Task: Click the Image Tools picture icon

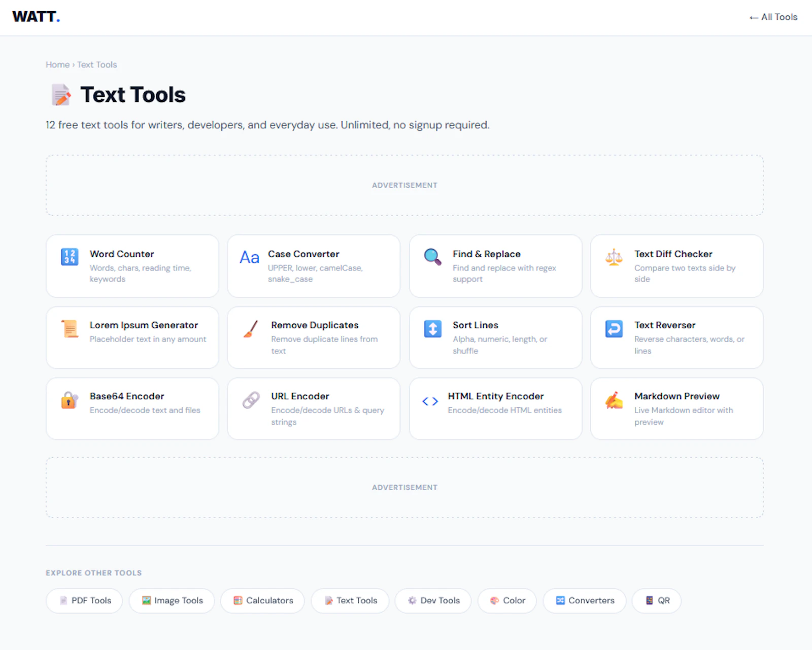Action: click(x=146, y=601)
